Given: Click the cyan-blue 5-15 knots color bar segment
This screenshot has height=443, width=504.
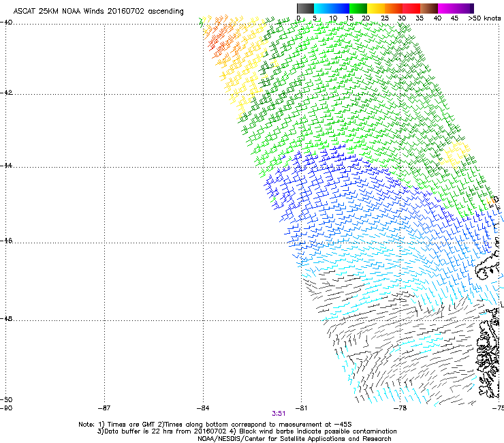Looking at the screenshot, I should pos(332,8).
